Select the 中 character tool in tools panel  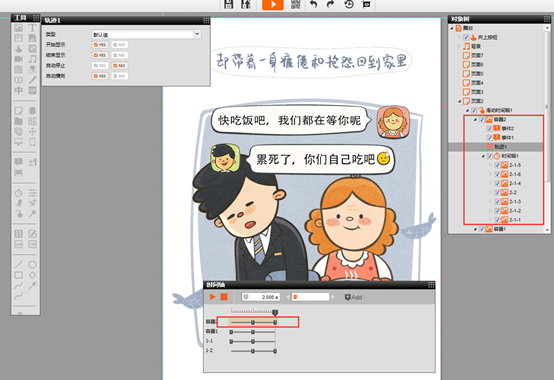18,90
